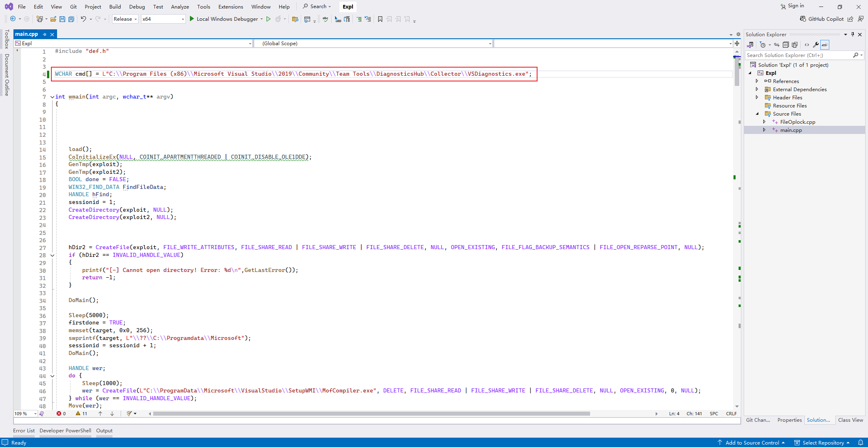The height and width of the screenshot is (447, 868).
Task: Open GitHub Copilot from the toolbar
Action: (x=822, y=19)
